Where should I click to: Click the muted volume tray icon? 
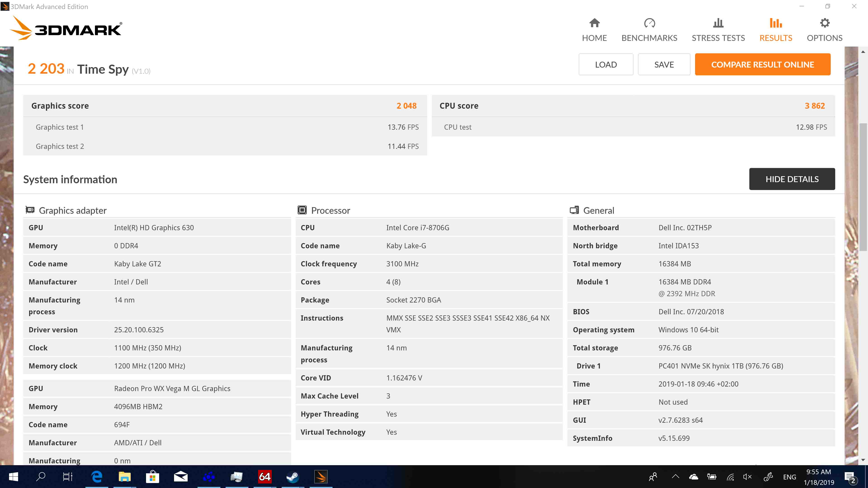click(748, 476)
